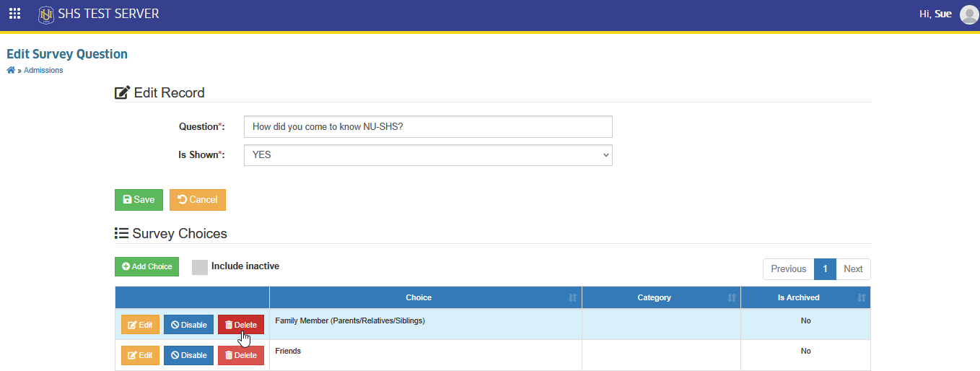This screenshot has width=980, height=371.
Task: Open the user avatar profile icon
Action: tap(969, 14)
